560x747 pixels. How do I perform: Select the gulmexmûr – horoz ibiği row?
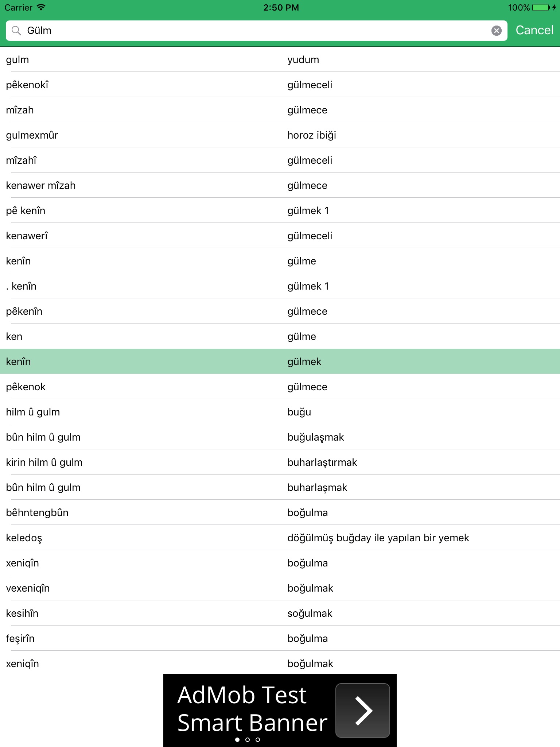point(280,135)
